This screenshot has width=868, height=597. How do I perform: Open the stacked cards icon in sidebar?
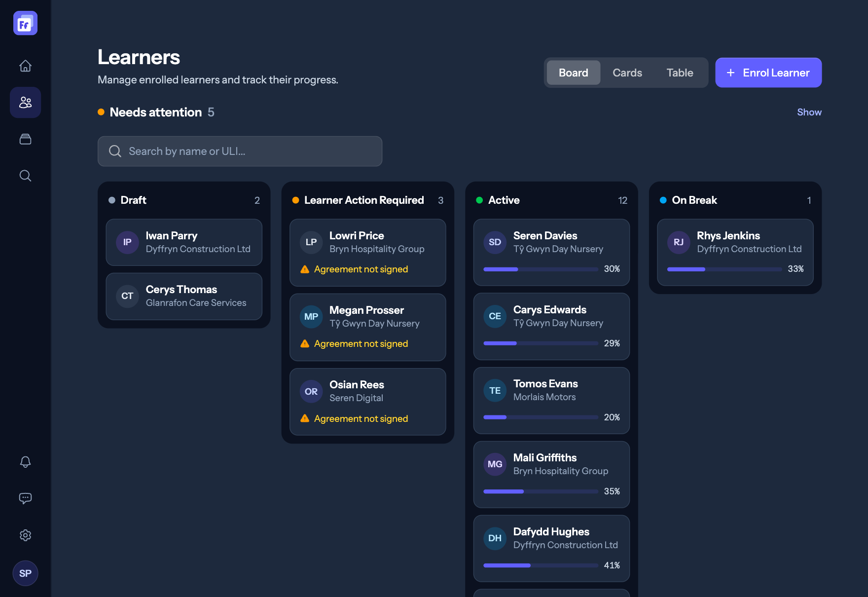point(25,139)
